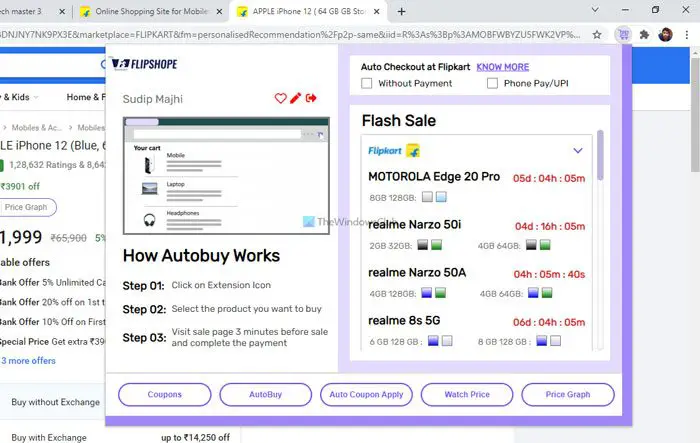Click the Flipshope logo

click(x=144, y=64)
